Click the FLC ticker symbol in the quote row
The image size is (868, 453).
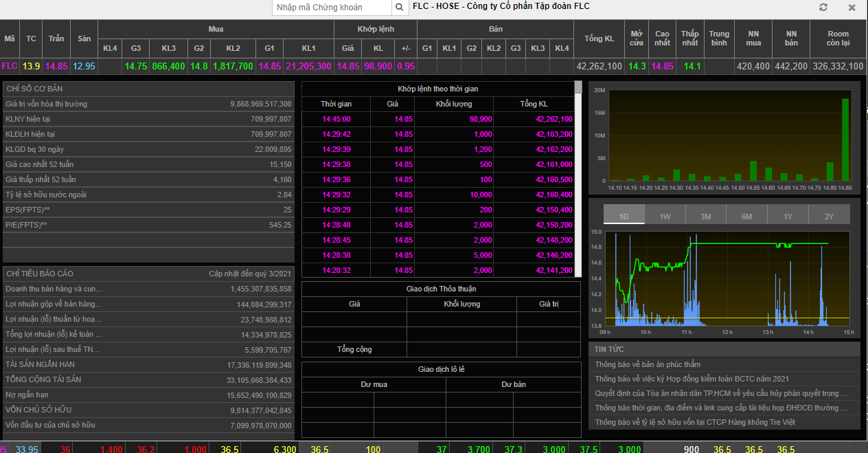point(10,67)
